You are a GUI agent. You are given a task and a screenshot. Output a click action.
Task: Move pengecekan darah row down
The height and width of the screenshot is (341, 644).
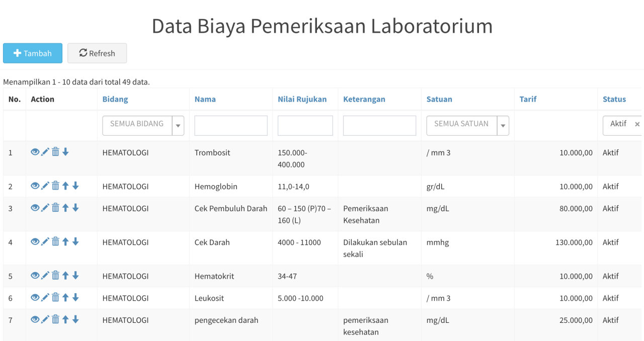pos(75,319)
